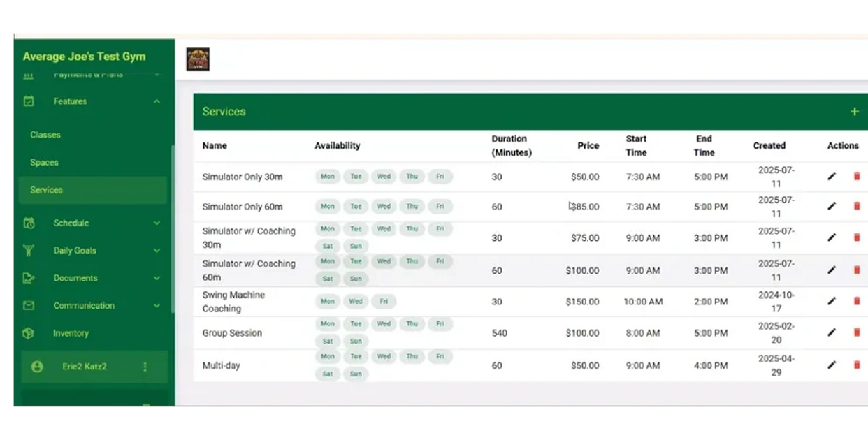This screenshot has height=433, width=868.
Task: Click the sidebar vertical scrollbar
Action: pos(173,223)
